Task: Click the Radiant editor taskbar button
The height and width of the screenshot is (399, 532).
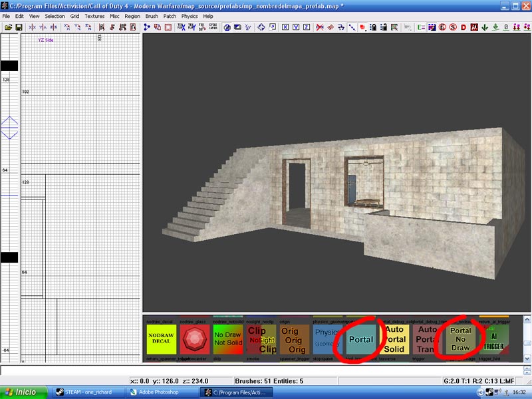Action: pos(237,392)
